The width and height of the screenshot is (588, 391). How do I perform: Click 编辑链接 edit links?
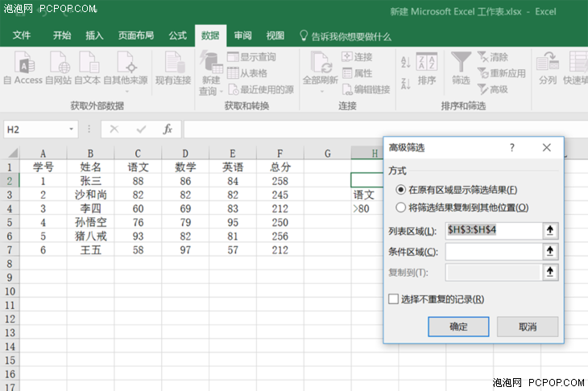pyautogui.click(x=366, y=89)
